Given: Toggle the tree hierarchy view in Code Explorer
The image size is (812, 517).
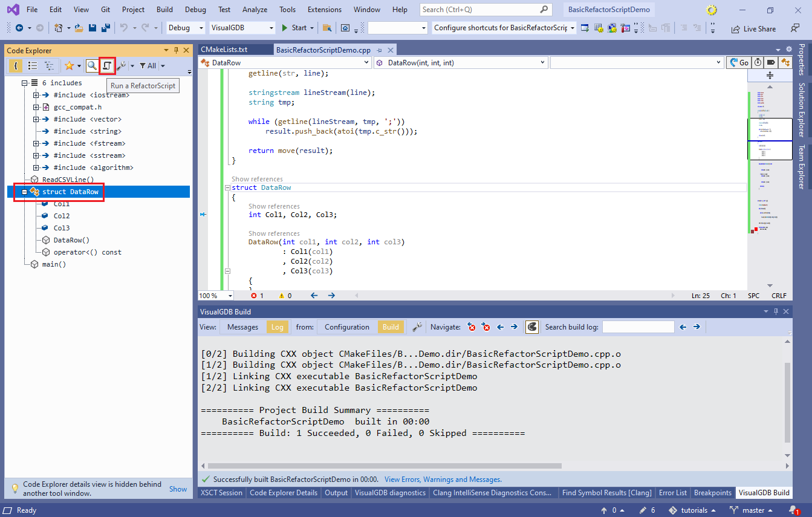Looking at the screenshot, I should click(x=49, y=65).
